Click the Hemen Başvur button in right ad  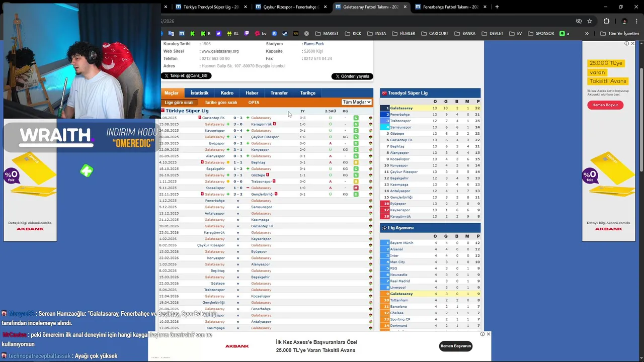[605, 105]
